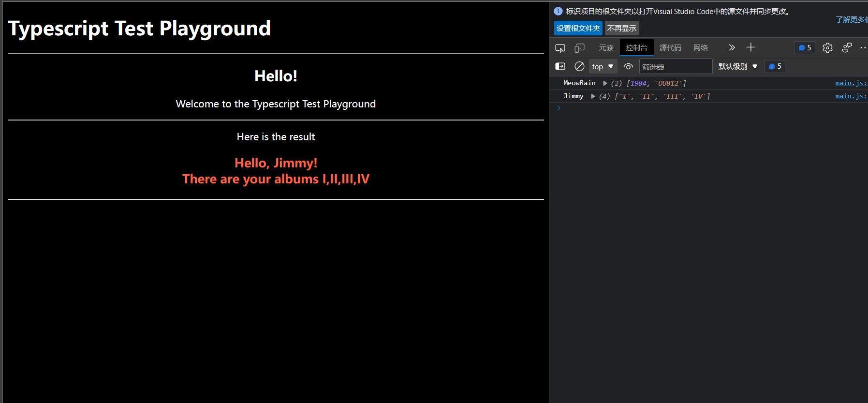868x403 pixels.
Task: Click the issues badge beside log level dropdown
Action: [775, 66]
